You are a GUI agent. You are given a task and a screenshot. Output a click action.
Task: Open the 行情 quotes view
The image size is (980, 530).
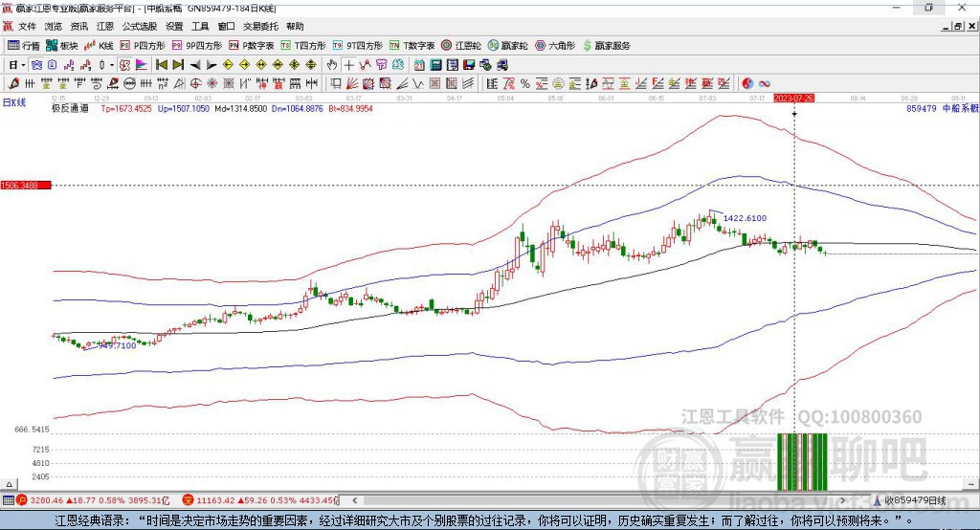[23, 46]
